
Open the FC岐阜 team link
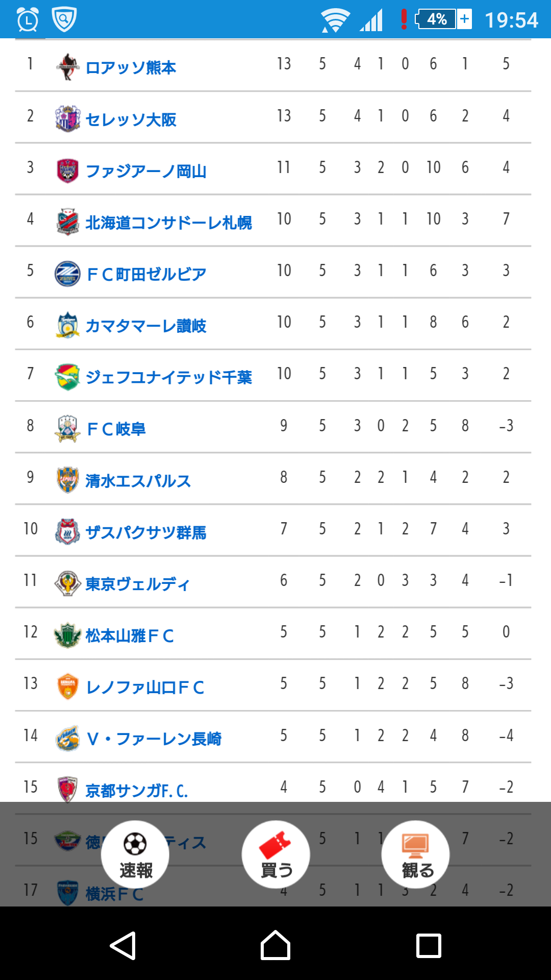click(x=116, y=429)
